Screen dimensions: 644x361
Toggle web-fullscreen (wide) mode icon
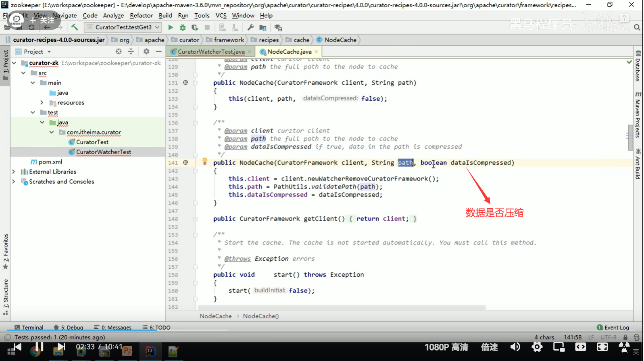[581, 347]
